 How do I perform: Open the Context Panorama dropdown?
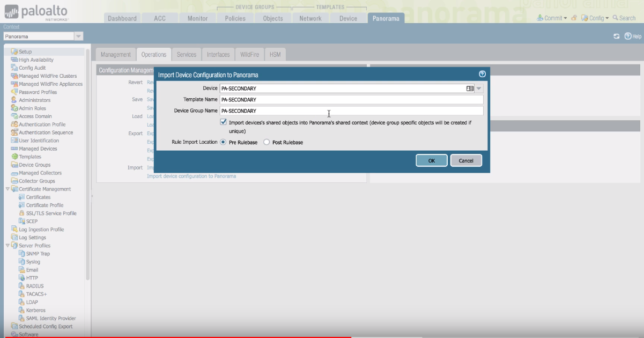(78, 36)
